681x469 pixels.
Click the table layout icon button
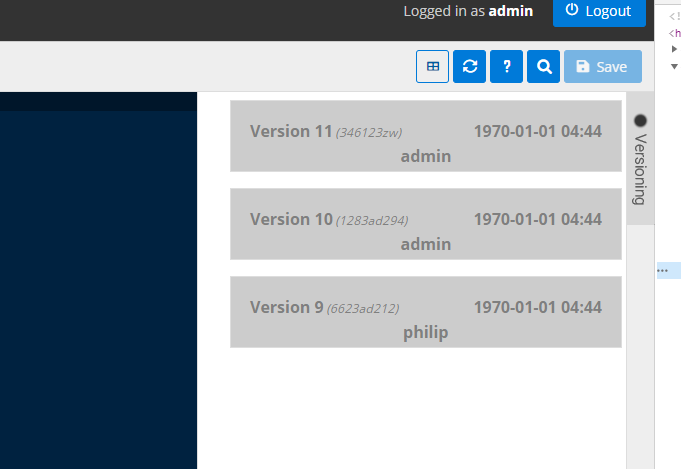432,67
